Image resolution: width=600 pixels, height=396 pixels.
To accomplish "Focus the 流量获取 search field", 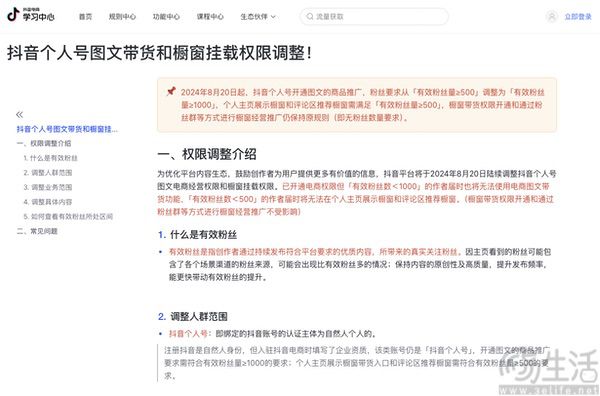I will coord(374,16).
